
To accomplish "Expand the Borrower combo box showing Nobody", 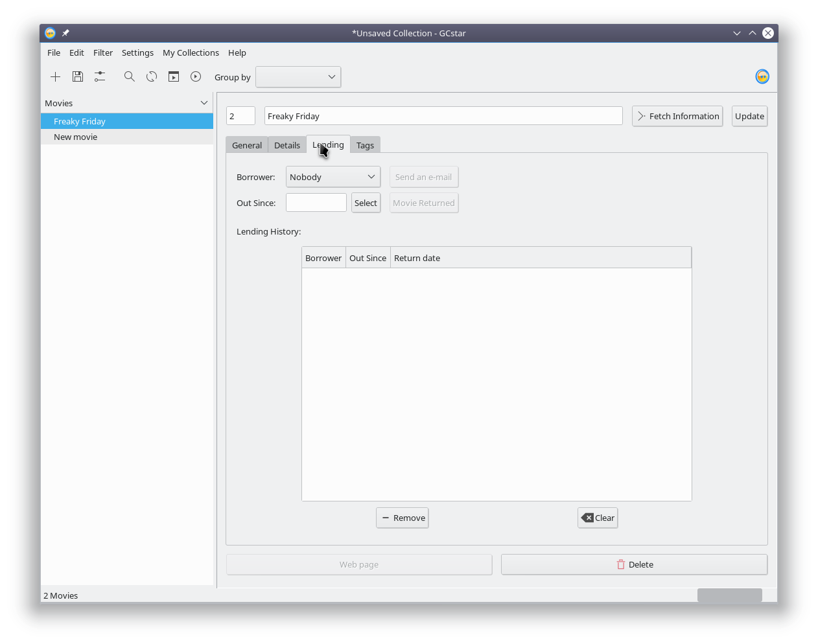I will 333,177.
